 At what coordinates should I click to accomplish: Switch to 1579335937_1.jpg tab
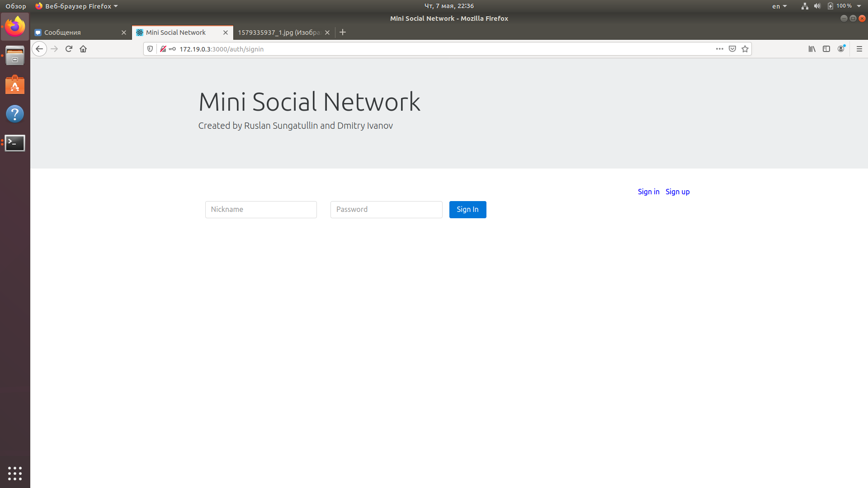[278, 33]
